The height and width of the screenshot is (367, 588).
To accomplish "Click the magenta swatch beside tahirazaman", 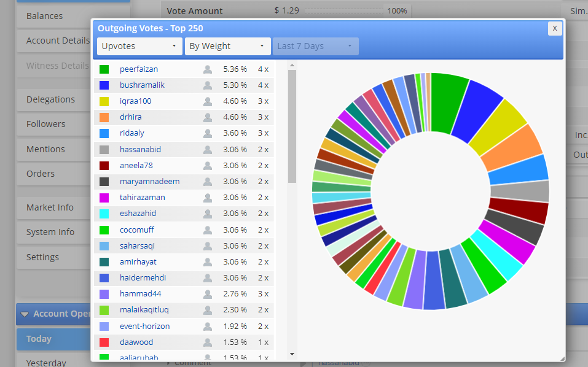I will [104, 198].
